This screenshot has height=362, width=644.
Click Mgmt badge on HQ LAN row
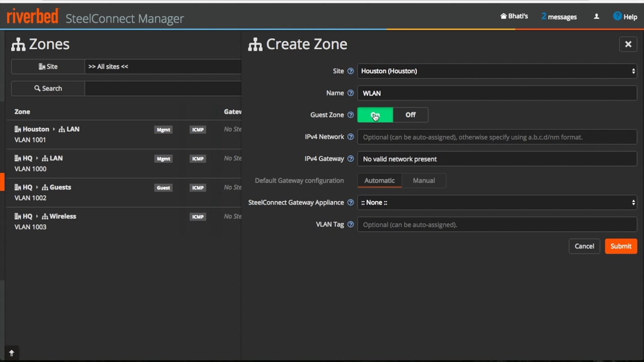click(x=164, y=159)
